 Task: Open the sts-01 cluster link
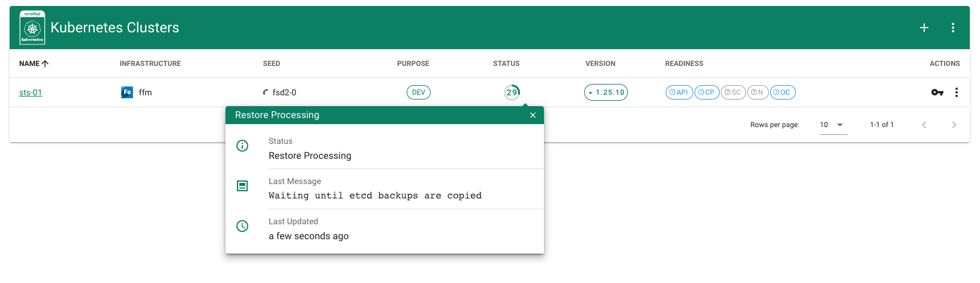pyautogui.click(x=31, y=92)
